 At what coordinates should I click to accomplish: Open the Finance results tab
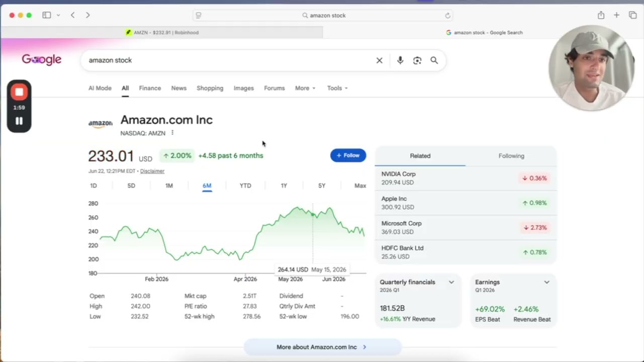150,88
